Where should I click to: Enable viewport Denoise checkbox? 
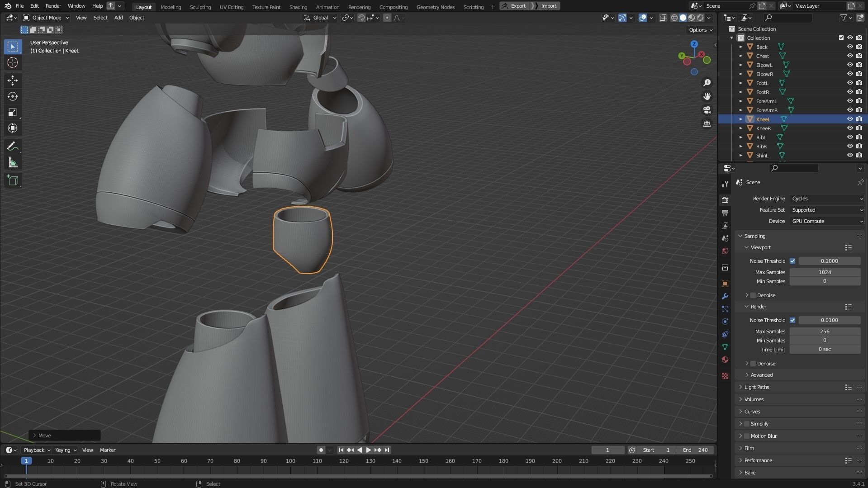pos(753,295)
